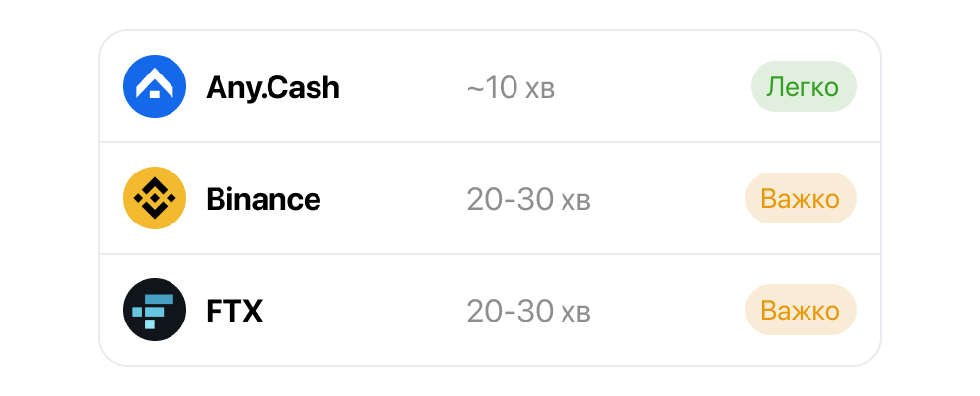Select the Binance name label
Viewport: 980px width, 396px height.
pyautogui.click(x=263, y=200)
